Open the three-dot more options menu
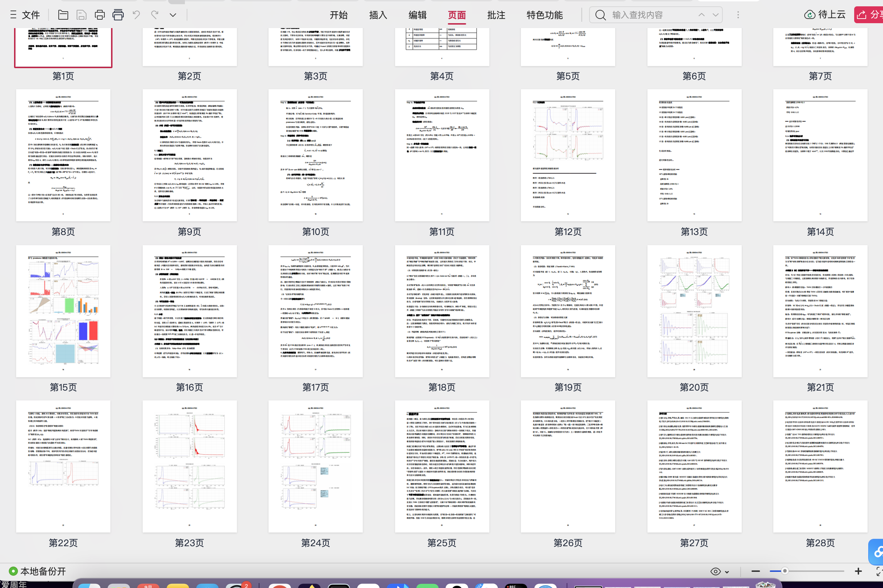Viewport: 883px width, 588px height. 738,15
